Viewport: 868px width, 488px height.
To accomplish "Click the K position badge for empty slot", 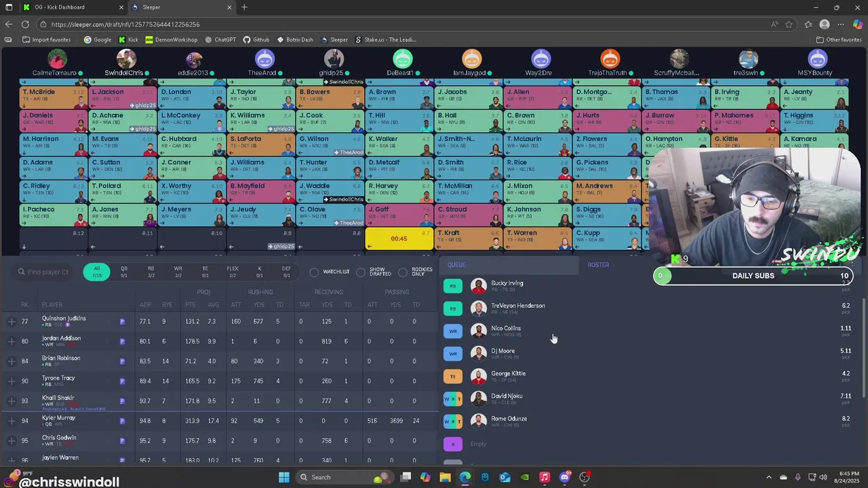I will coord(453,444).
